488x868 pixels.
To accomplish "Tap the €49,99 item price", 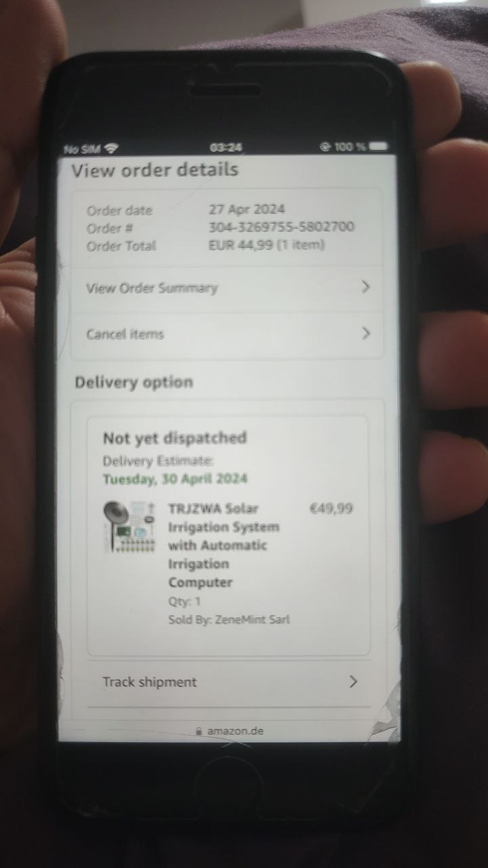I will (331, 508).
